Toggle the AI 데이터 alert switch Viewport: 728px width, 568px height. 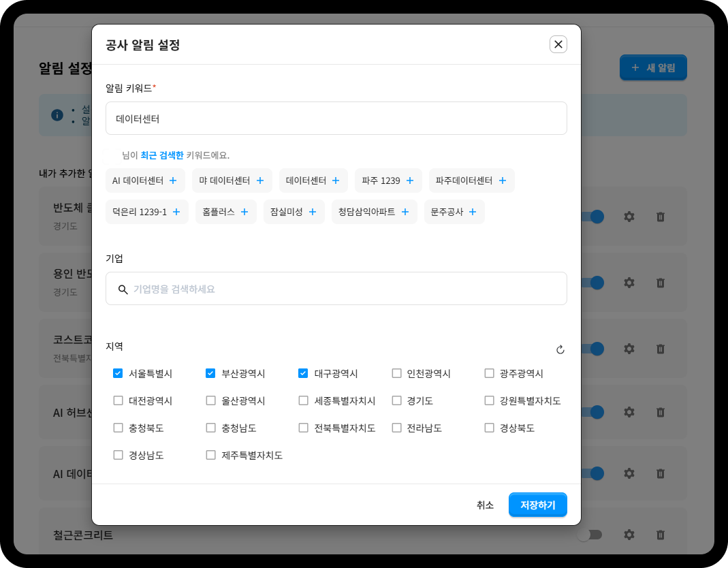(592, 473)
